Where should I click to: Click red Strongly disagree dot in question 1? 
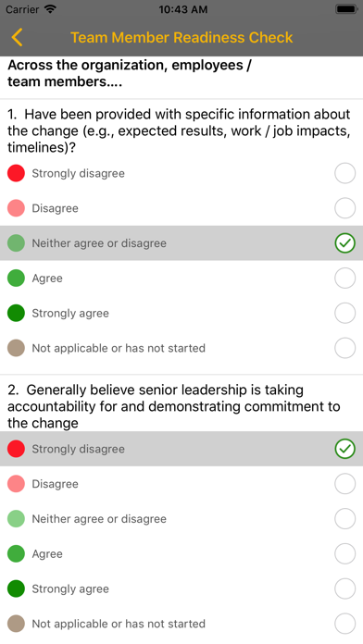16,173
